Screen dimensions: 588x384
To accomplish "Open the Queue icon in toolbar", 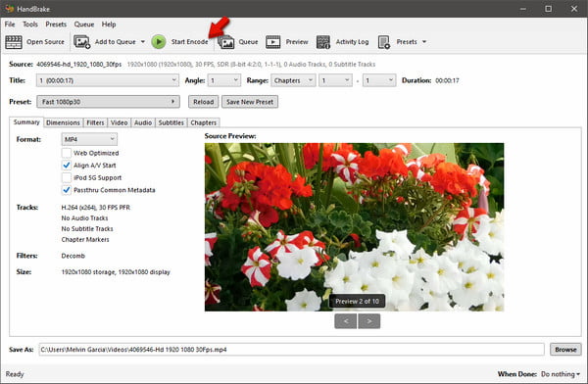I will pyautogui.click(x=226, y=42).
